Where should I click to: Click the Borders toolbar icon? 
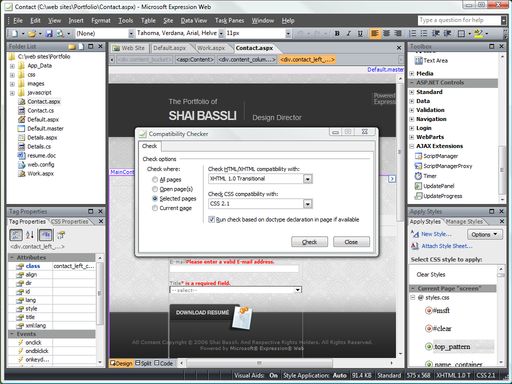point(461,33)
